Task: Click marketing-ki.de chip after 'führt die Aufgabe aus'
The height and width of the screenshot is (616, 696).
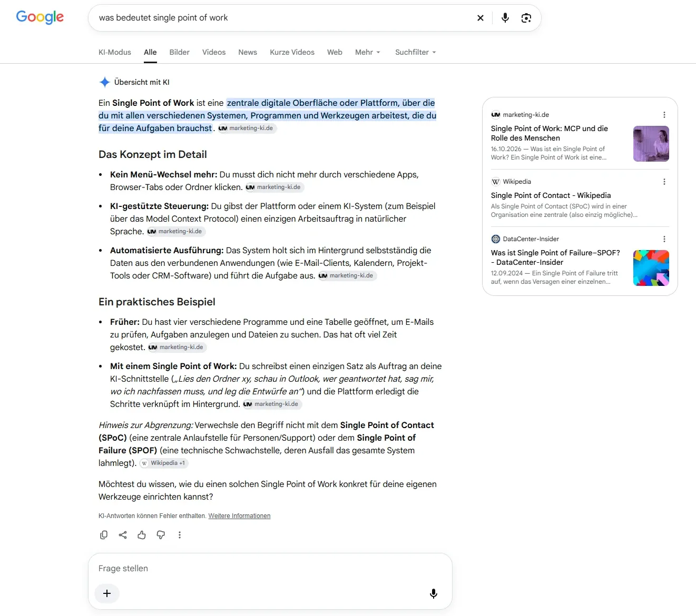Action: pyautogui.click(x=347, y=276)
